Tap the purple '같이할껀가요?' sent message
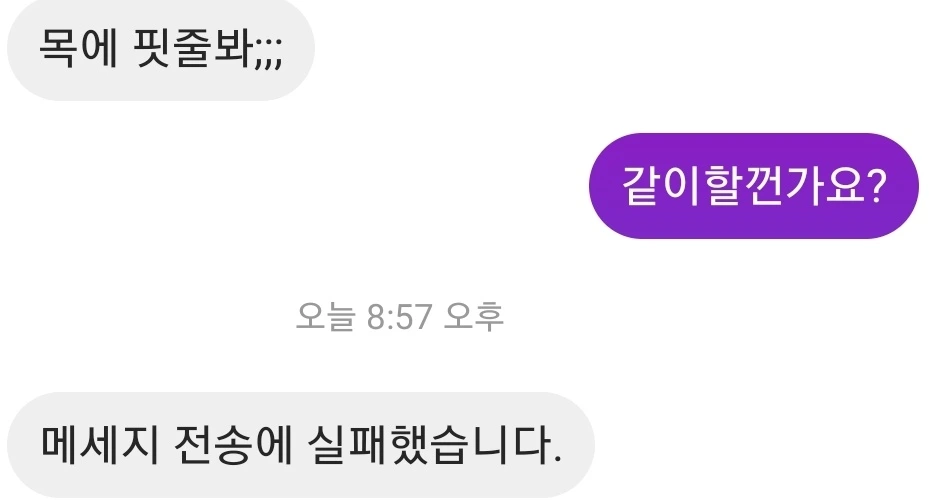 (754, 186)
